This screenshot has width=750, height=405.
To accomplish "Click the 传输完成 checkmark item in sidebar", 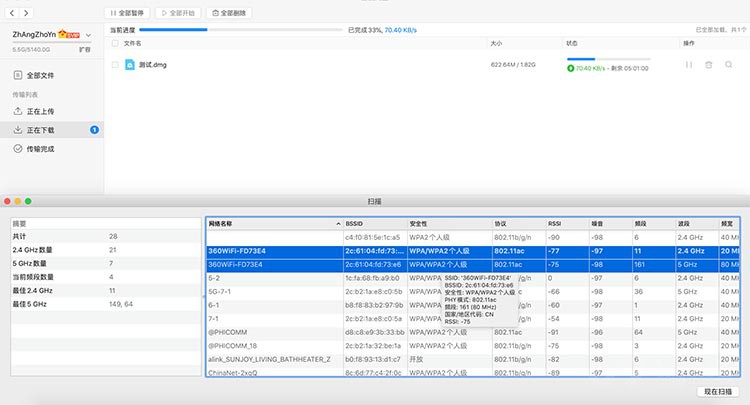I will click(40, 148).
